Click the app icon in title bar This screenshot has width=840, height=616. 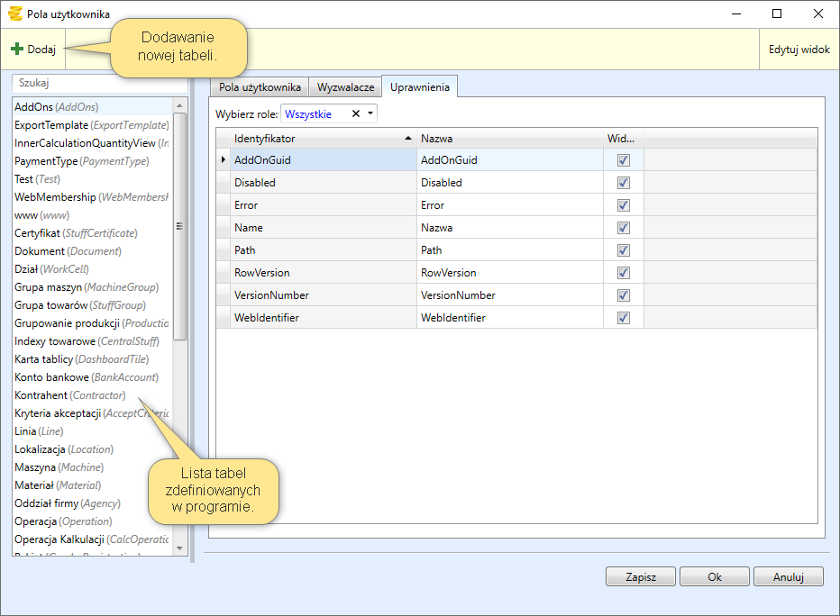click(14, 14)
